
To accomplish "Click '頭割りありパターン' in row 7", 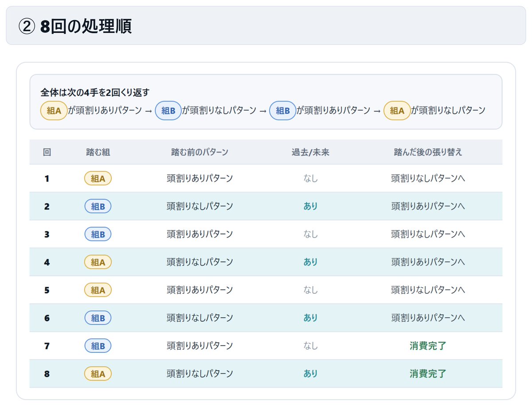I will coord(199,346).
